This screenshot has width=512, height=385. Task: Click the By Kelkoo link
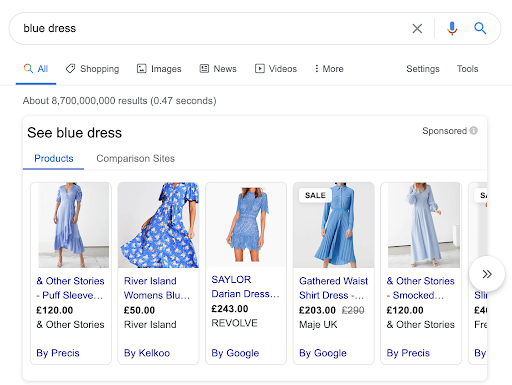147,353
